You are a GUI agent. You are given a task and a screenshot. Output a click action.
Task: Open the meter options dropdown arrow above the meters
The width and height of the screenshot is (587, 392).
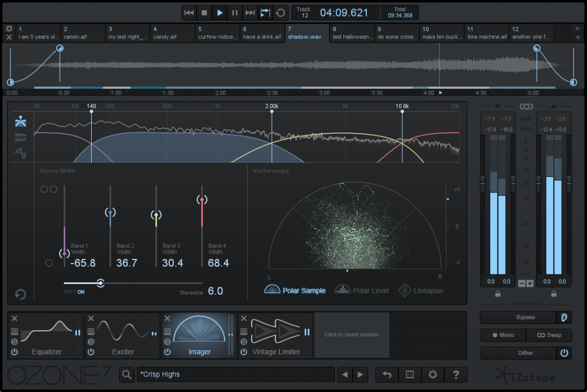pyautogui.click(x=498, y=107)
